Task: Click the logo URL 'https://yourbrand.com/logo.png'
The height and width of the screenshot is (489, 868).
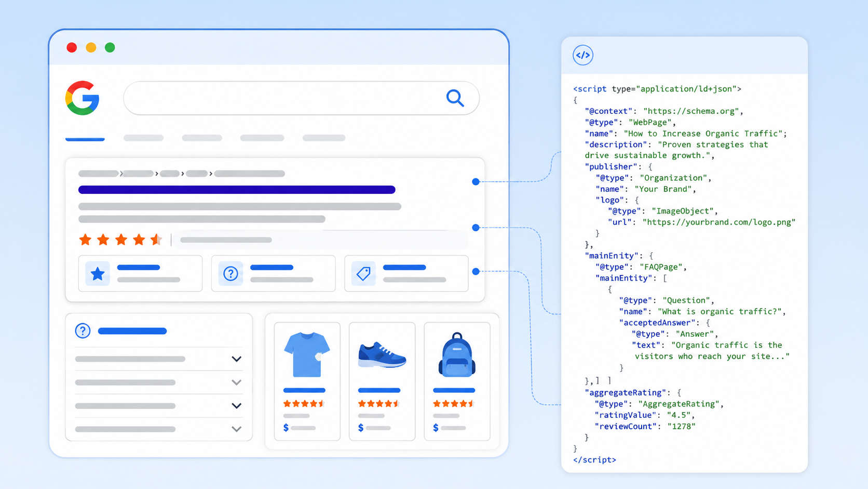Action: tap(719, 222)
